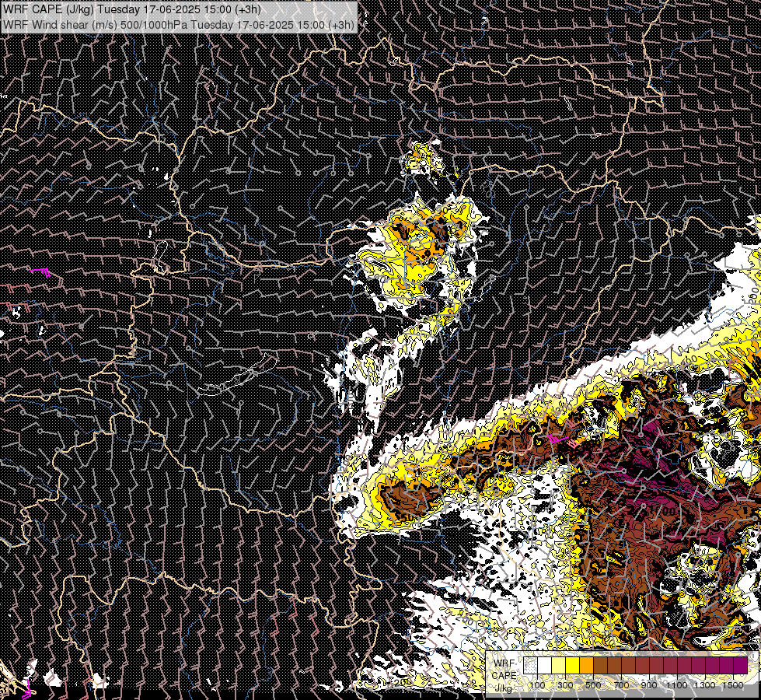
Task: Click the 1300 legend value
Action: (705, 685)
